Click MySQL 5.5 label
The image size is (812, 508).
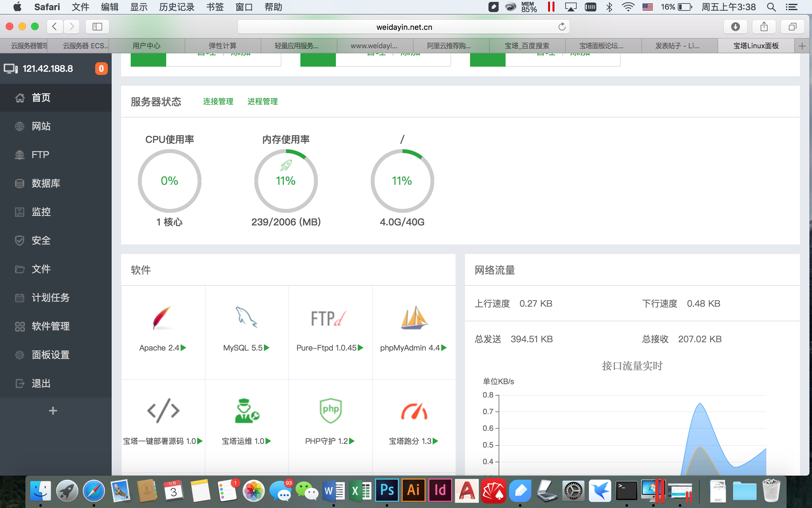point(243,348)
